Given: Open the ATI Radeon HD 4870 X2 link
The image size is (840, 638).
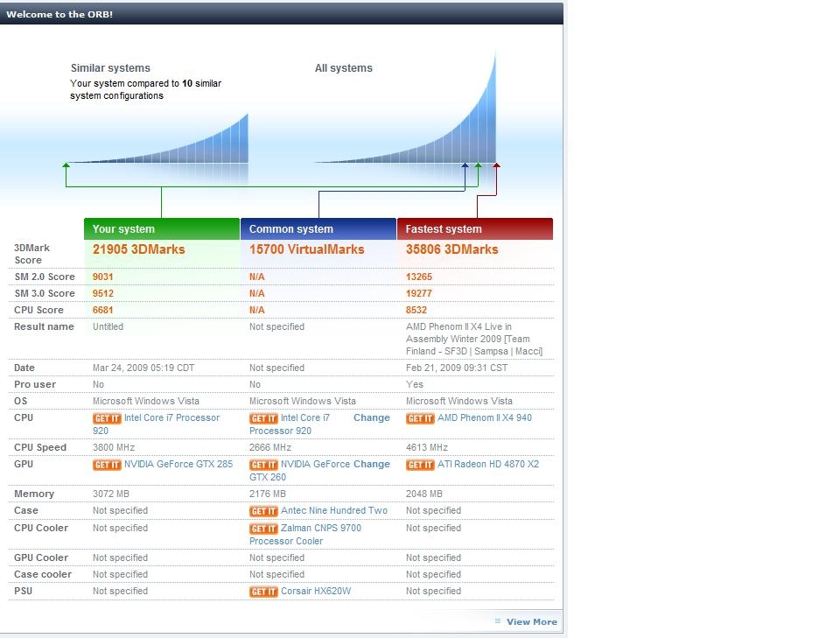Looking at the screenshot, I should (x=488, y=465).
